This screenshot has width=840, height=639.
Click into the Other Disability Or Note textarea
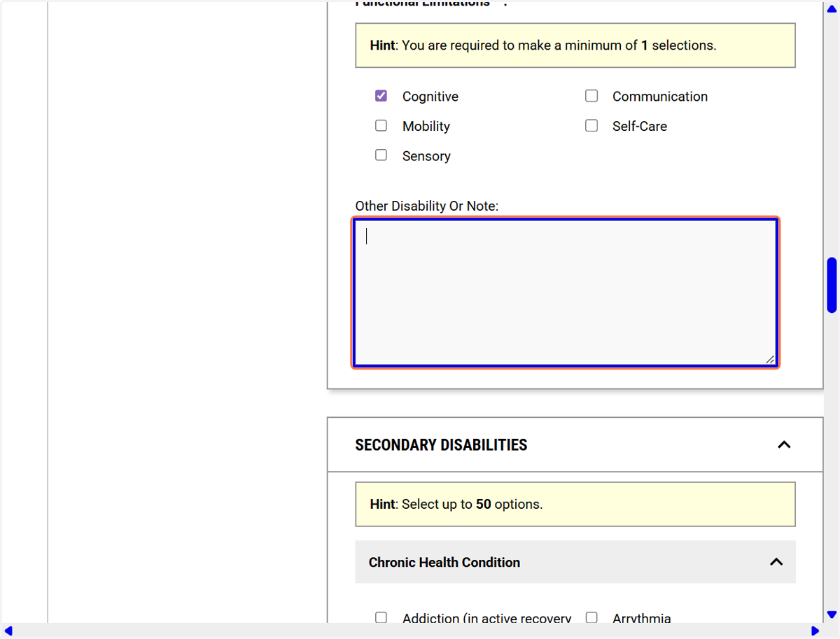tap(565, 293)
